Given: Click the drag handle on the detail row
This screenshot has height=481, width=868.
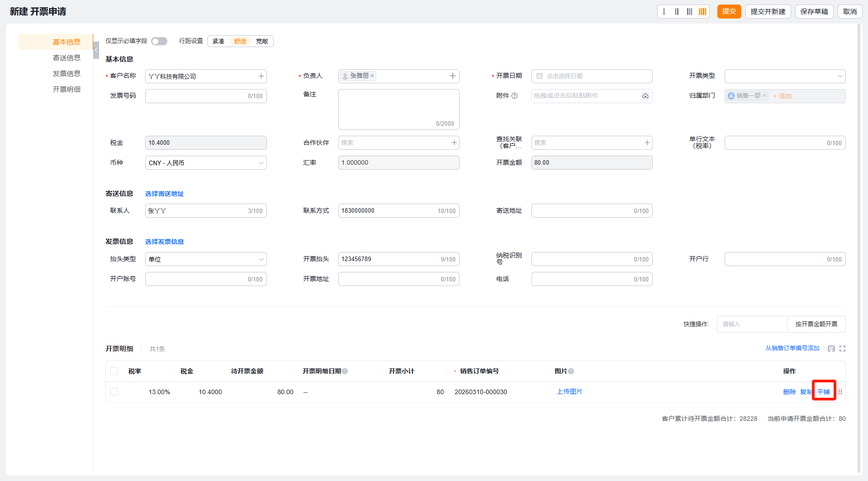Looking at the screenshot, I should click(x=840, y=392).
